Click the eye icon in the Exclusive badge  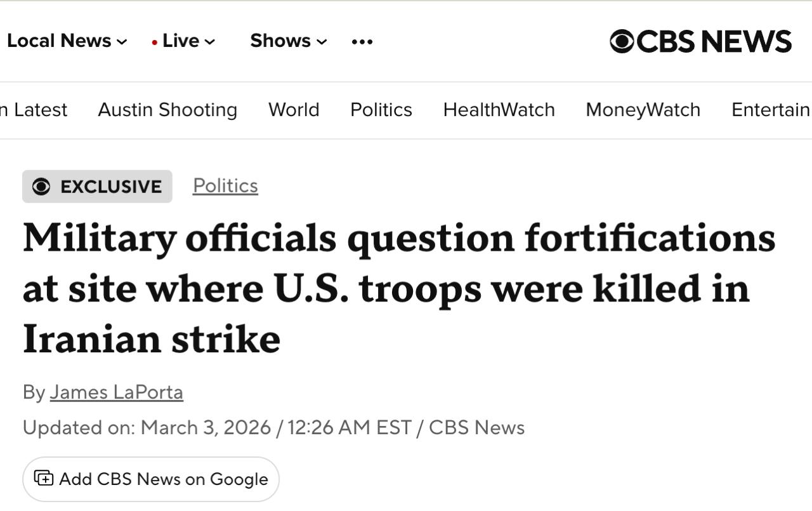click(41, 187)
